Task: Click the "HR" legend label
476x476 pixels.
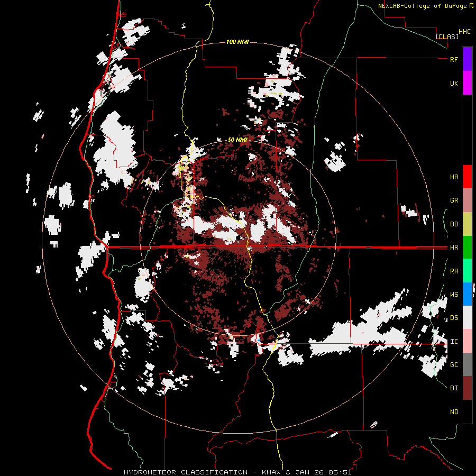Action: click(454, 248)
